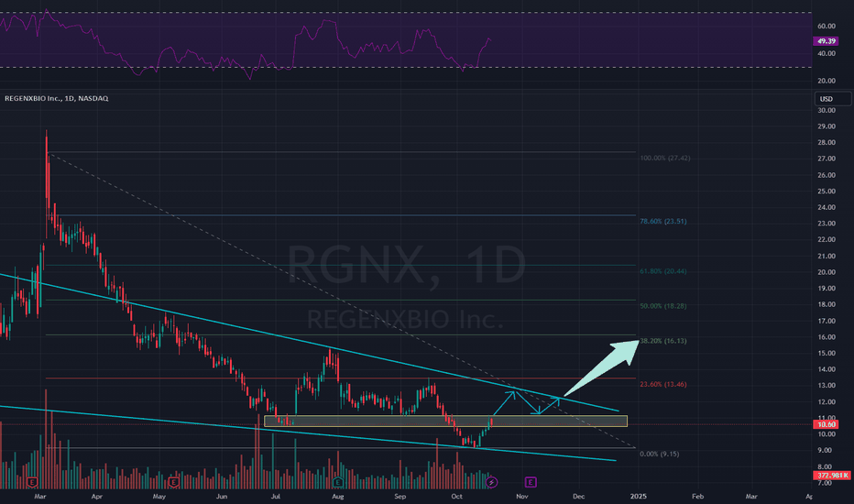The image size is (854, 504).
Task: Click the earnings marker near May
Action: pos(174,482)
